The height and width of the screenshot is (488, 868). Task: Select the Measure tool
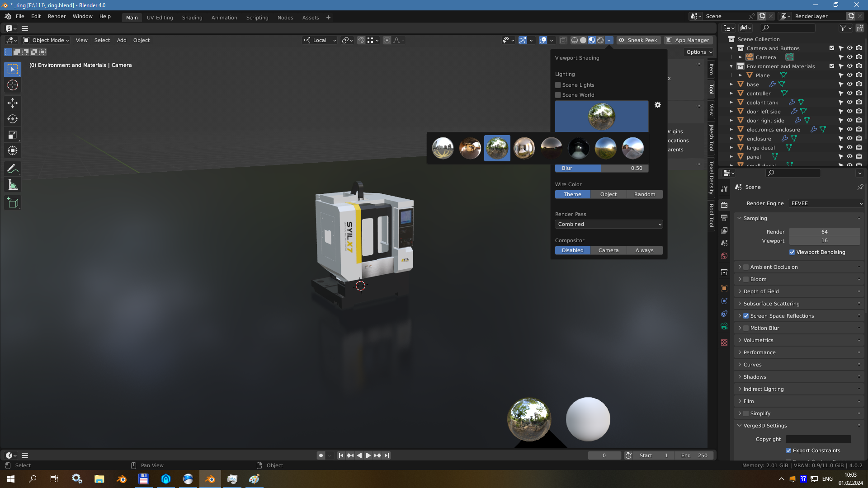pos(13,185)
